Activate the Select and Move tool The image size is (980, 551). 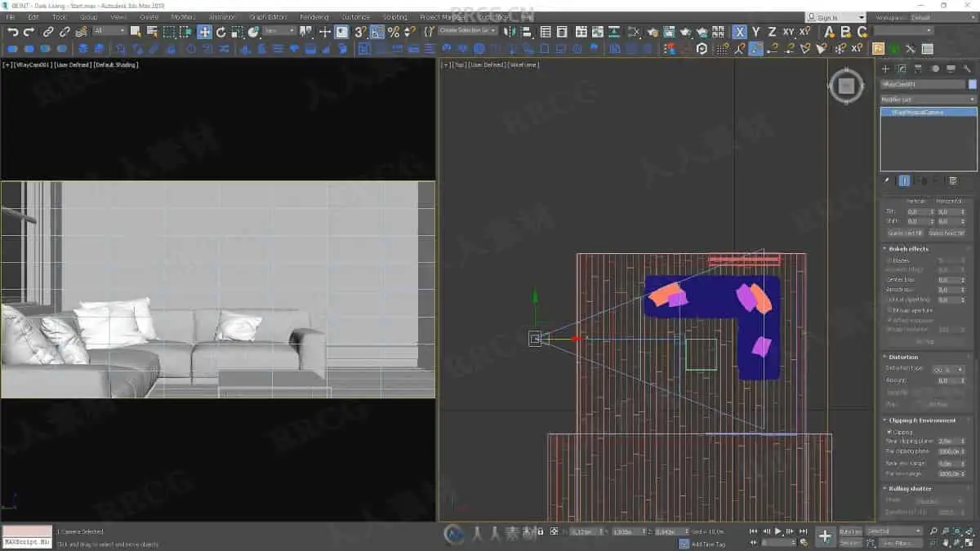(204, 32)
